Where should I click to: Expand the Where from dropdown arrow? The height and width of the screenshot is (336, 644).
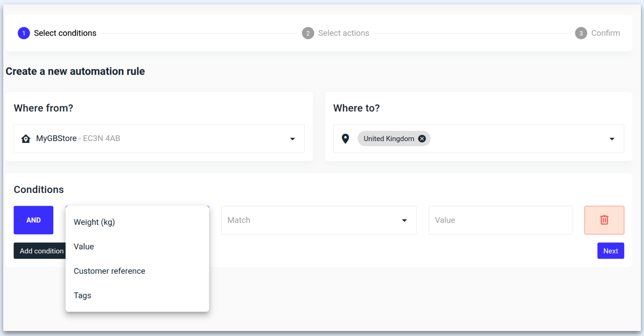pyautogui.click(x=292, y=139)
